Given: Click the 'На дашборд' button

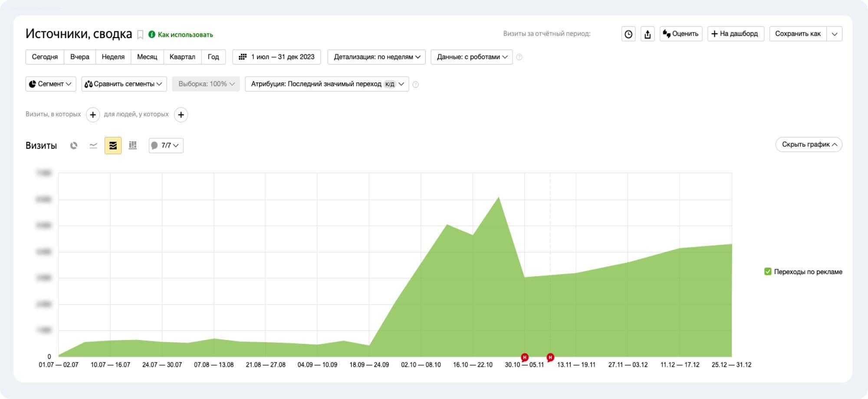Looking at the screenshot, I should 735,34.
